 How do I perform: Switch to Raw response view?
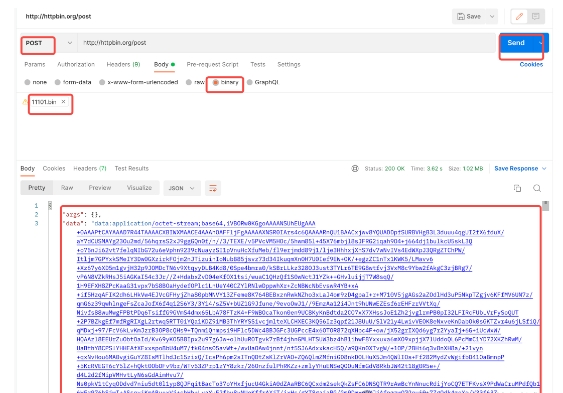click(67, 188)
